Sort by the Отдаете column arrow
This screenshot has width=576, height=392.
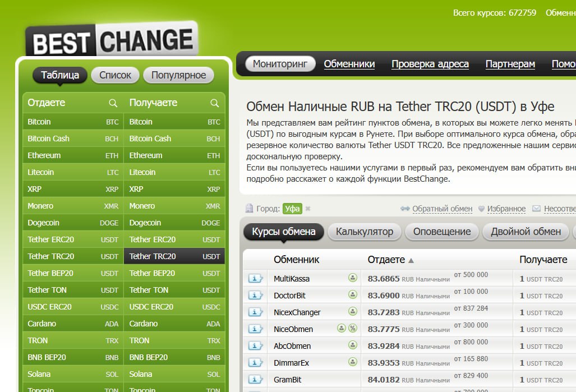point(411,260)
